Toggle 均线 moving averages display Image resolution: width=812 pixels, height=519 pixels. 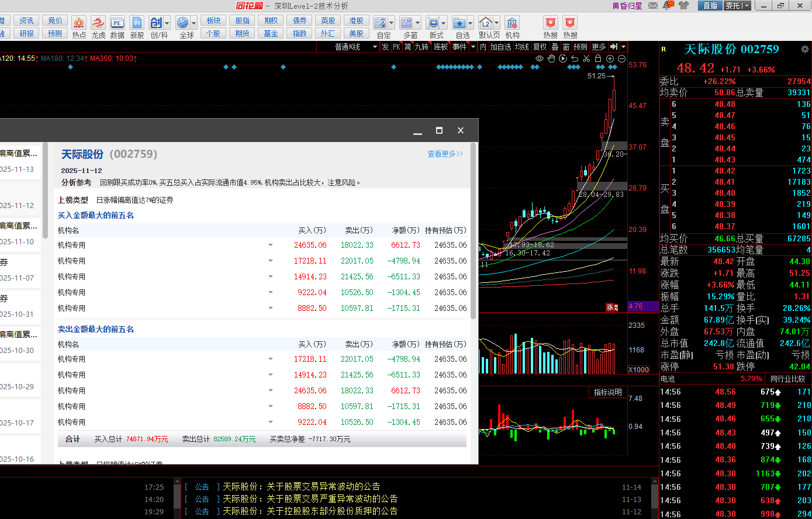[522, 47]
